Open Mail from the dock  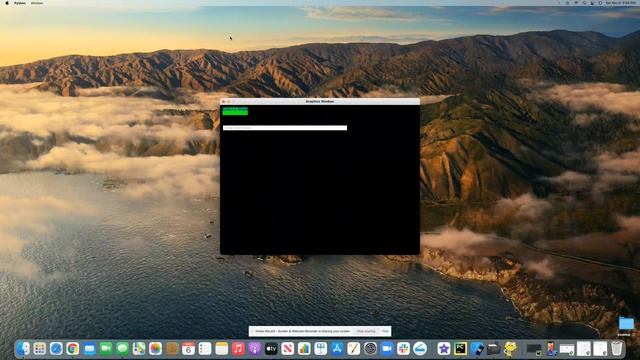89,349
